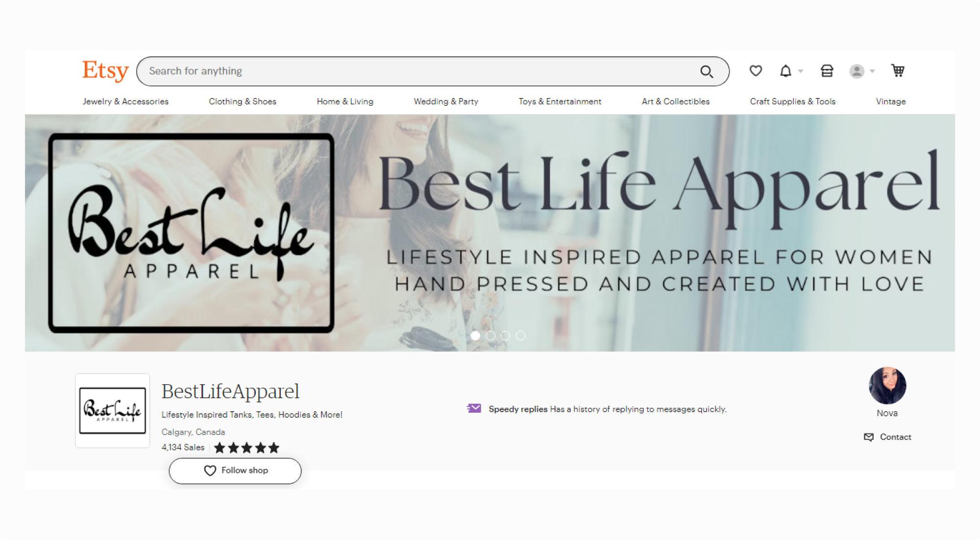Open Clothing & Shoes category
Viewport: 980px width, 540px height.
pyautogui.click(x=243, y=101)
